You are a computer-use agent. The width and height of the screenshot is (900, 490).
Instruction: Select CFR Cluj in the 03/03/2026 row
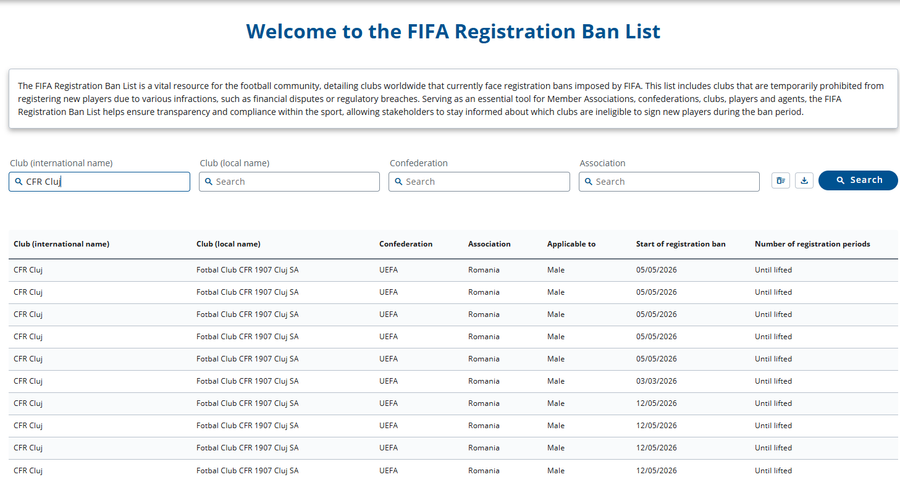tap(28, 381)
